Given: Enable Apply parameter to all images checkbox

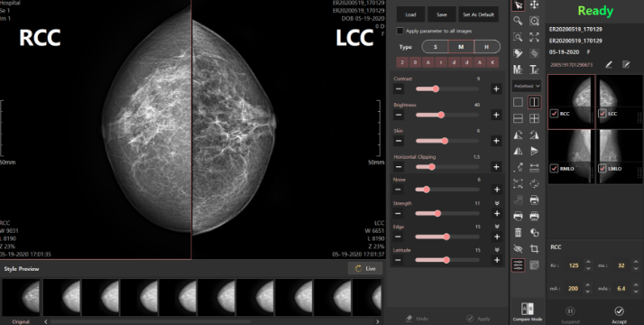Looking at the screenshot, I should 400,31.
